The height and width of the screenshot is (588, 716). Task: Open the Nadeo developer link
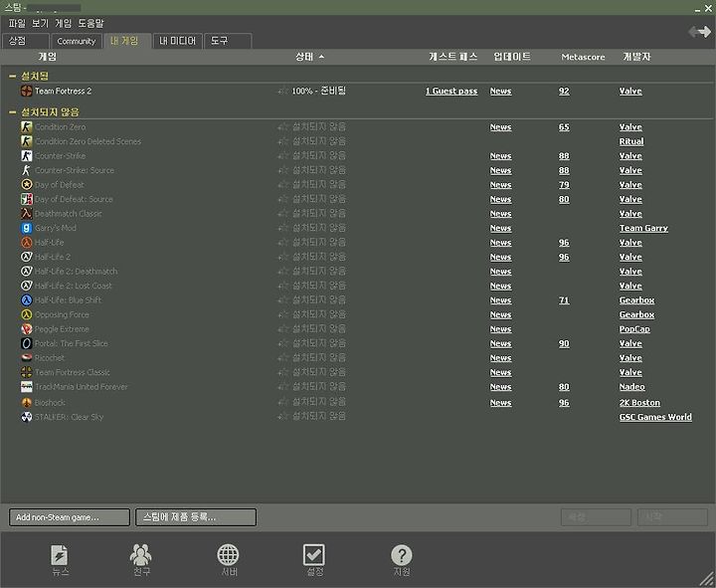(632, 387)
